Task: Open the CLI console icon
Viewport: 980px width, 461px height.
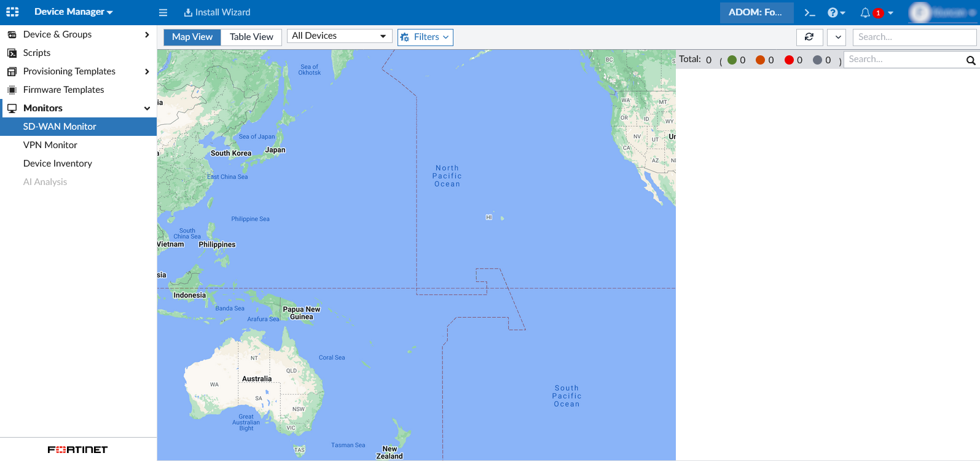Action: 810,12
